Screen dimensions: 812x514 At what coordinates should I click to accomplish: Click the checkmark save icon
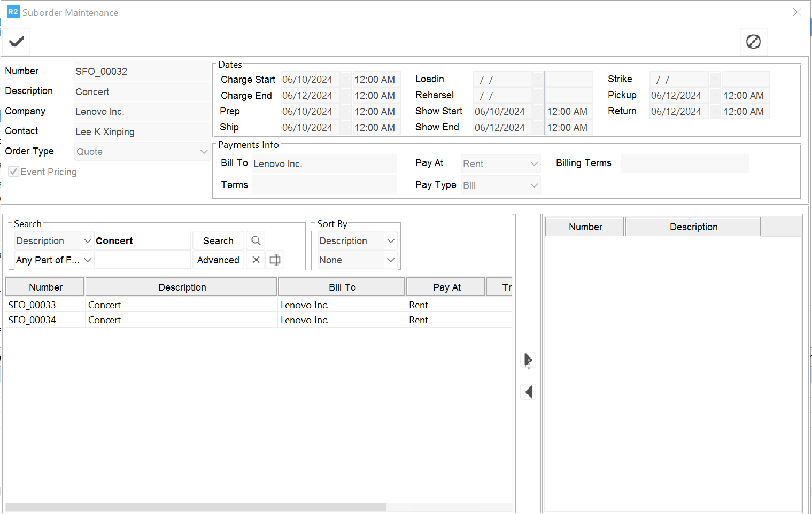coord(17,42)
